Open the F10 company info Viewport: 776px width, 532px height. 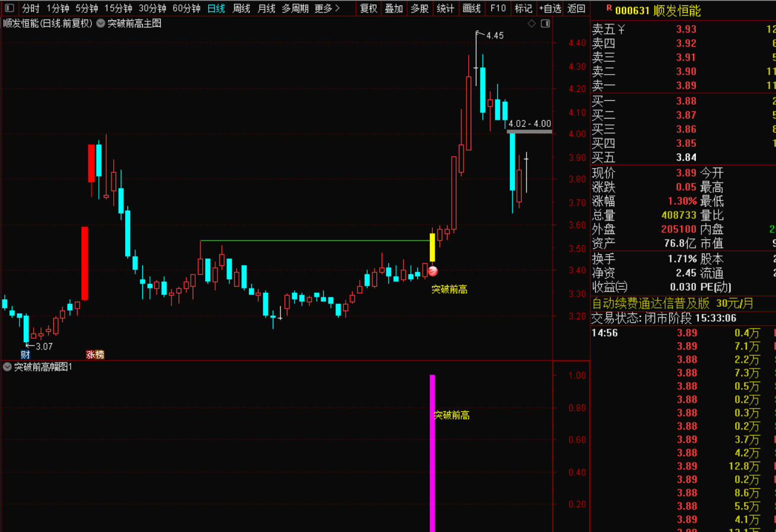(498, 8)
